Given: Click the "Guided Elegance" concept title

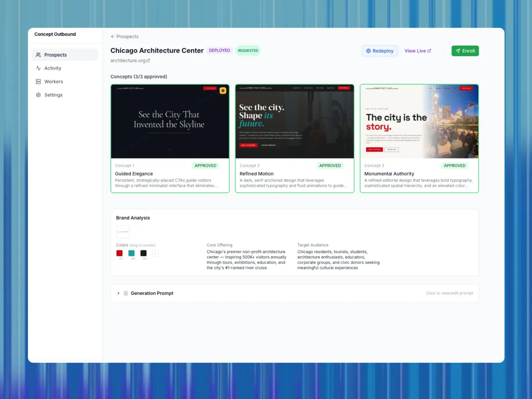Looking at the screenshot, I should point(134,174).
